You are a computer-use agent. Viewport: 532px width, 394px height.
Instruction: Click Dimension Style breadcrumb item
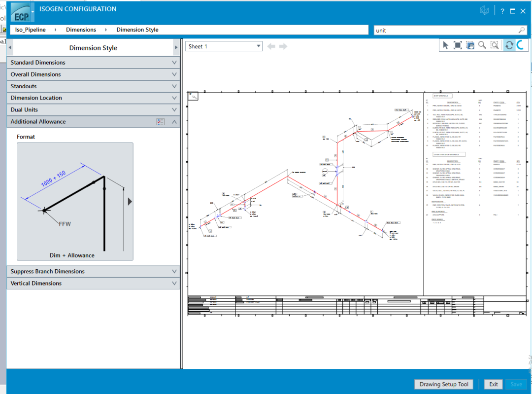[x=137, y=30]
